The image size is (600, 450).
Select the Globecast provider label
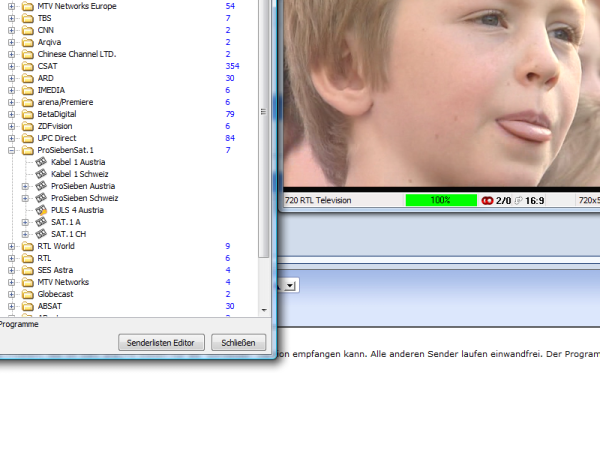coord(55,294)
